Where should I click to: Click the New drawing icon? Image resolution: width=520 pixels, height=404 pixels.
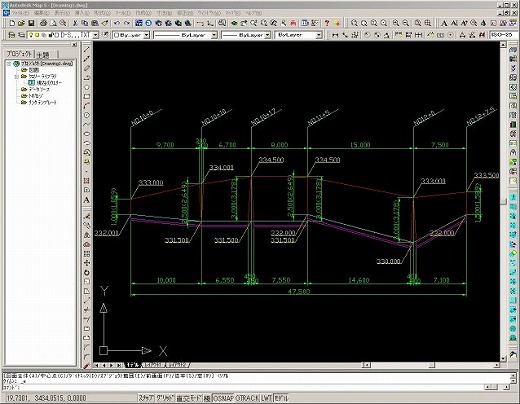[12, 23]
